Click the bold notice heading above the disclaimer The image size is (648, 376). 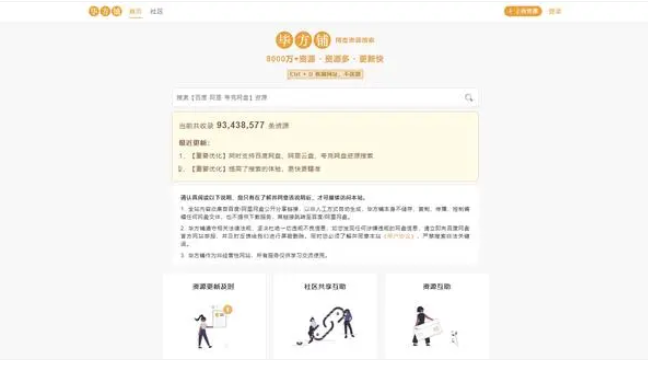(x=273, y=198)
